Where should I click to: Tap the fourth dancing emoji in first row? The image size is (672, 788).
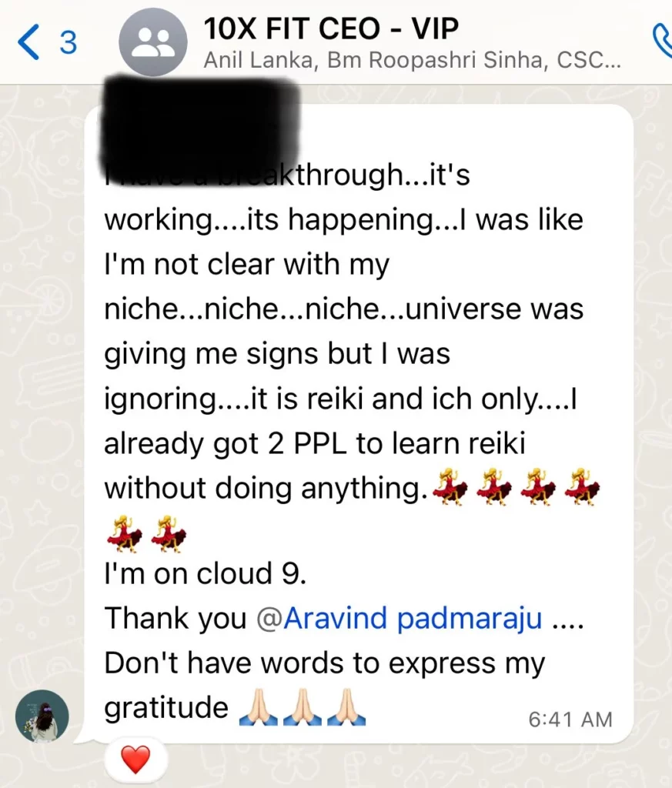[582, 486]
